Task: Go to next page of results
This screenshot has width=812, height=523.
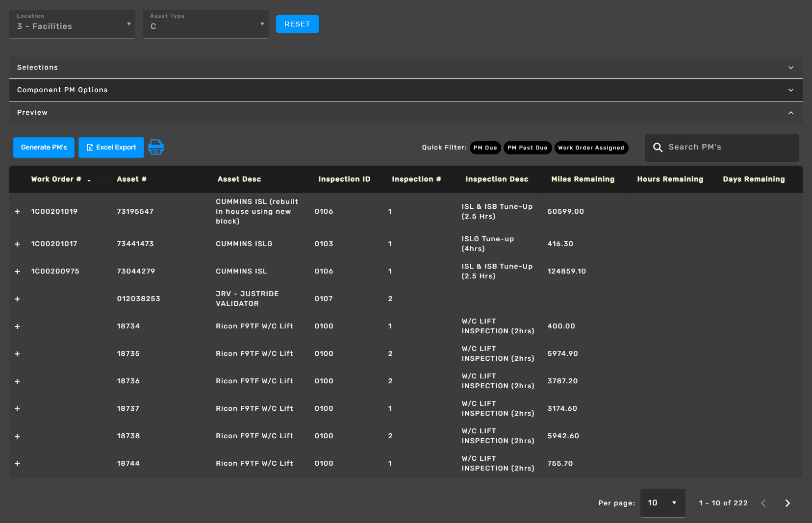Action: [x=787, y=503]
